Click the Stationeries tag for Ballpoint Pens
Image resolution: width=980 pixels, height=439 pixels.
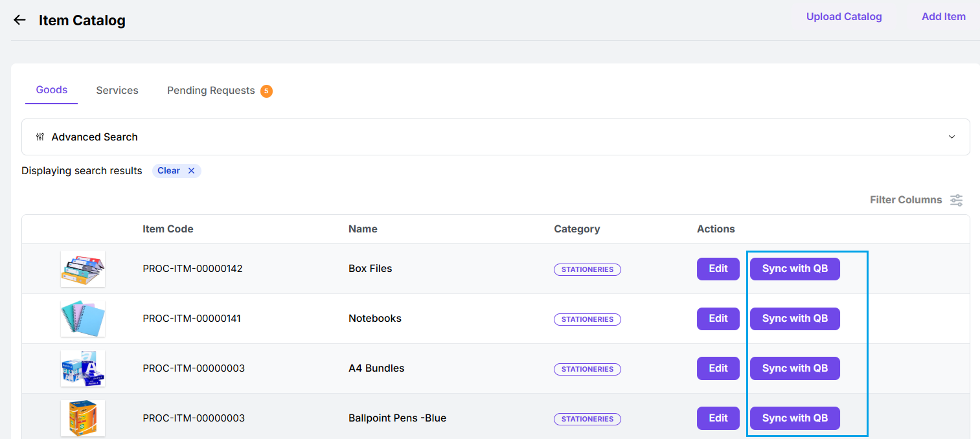(587, 419)
